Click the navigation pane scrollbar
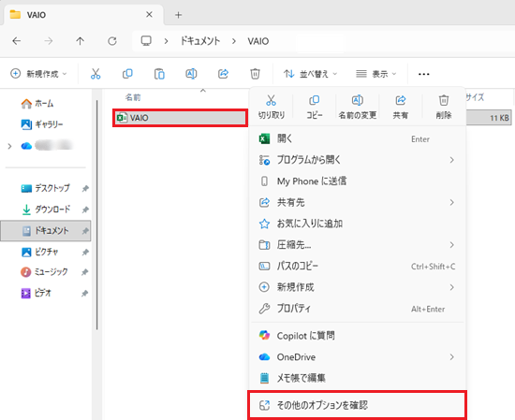The image size is (515, 420). 96,215
